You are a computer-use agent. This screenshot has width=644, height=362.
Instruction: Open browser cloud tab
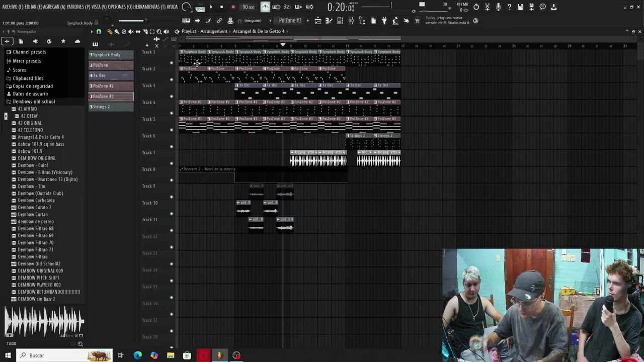click(77, 41)
